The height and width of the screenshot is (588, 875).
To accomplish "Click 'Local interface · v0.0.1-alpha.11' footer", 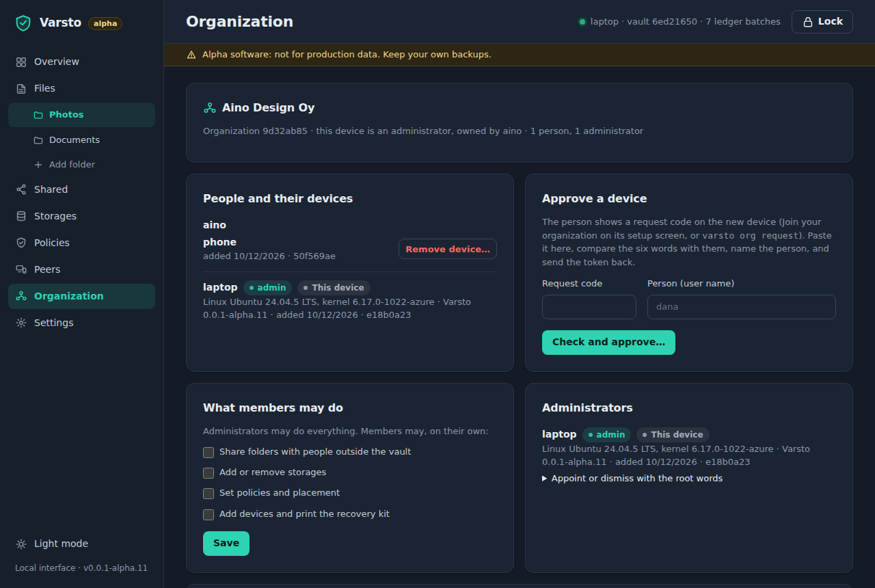I will (x=81, y=568).
